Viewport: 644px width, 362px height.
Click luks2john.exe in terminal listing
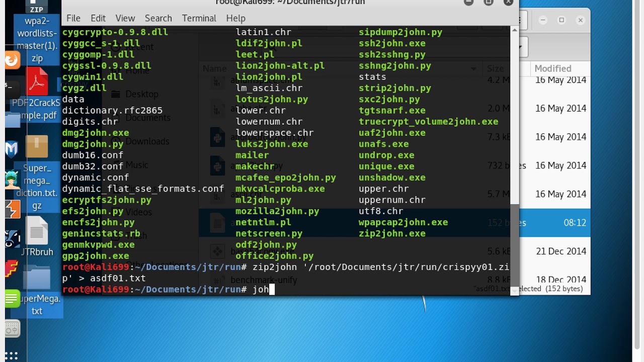[272, 144]
